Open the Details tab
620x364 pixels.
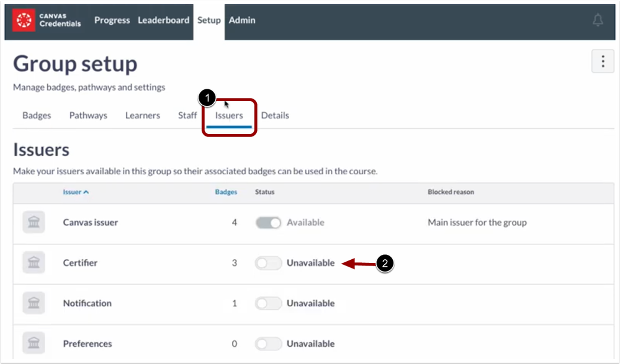[275, 115]
